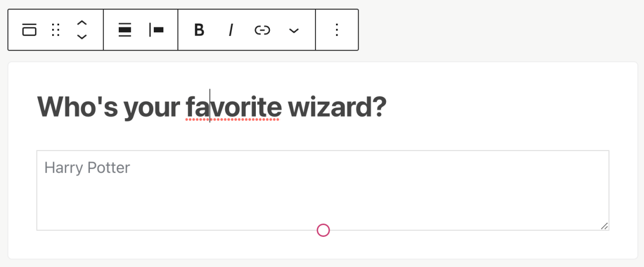644x267 pixels.
Task: Click the textarea corner resize grip
Action: tap(604, 226)
